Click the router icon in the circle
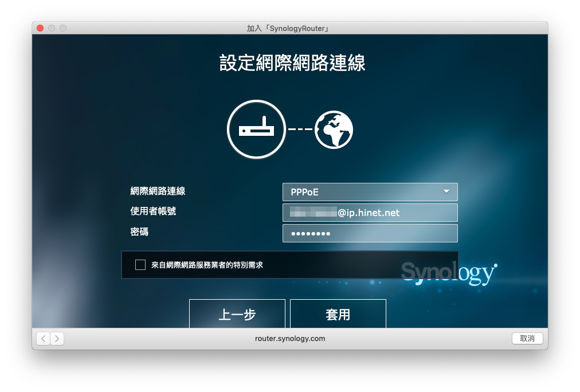The width and height of the screenshot is (580, 392). click(256, 130)
